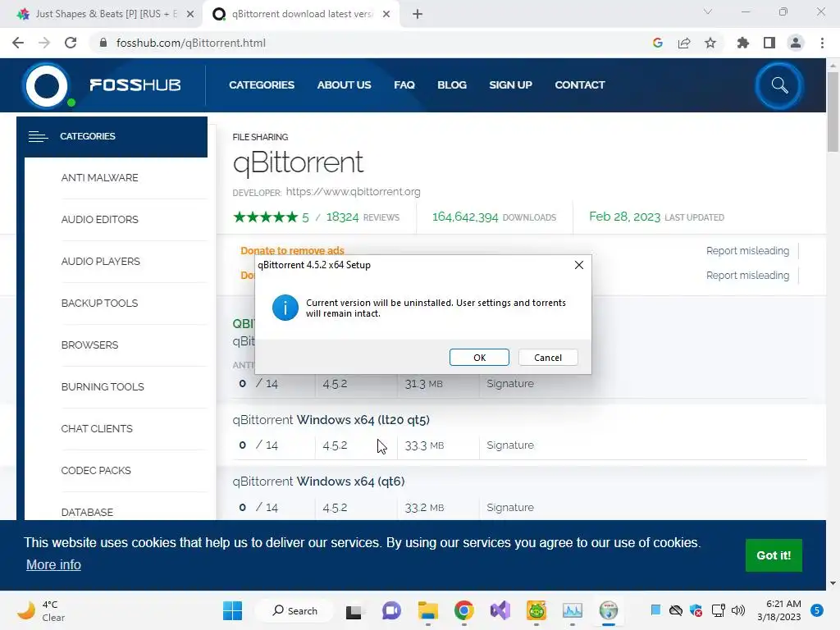Image resolution: width=840 pixels, height=630 pixels.
Task: Select DATABASE category
Action: click(x=87, y=512)
